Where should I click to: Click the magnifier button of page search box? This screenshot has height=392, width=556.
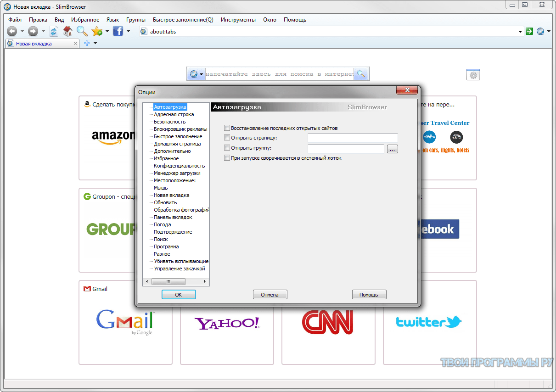point(361,74)
